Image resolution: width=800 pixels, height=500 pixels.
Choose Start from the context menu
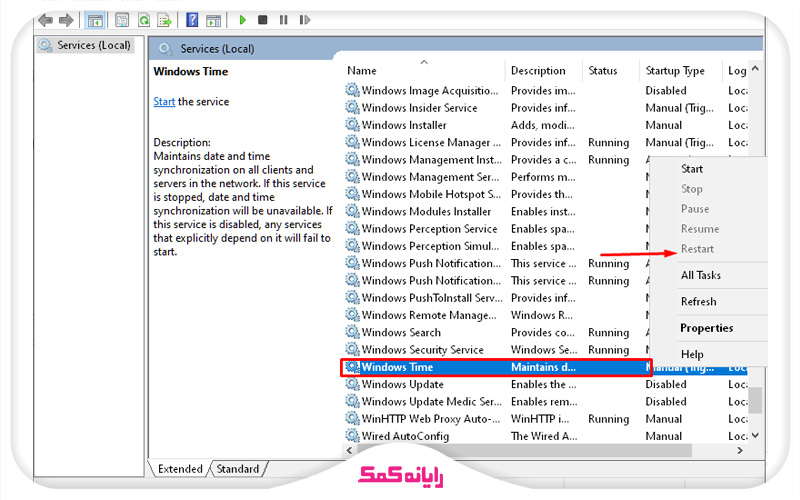pyautogui.click(x=692, y=169)
